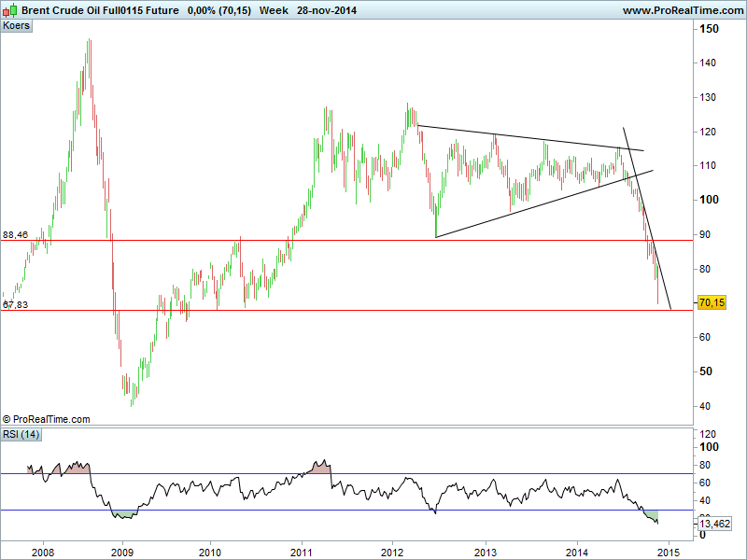Click the RSI (14) indicator label
This screenshot has width=747, height=560.
21,436
